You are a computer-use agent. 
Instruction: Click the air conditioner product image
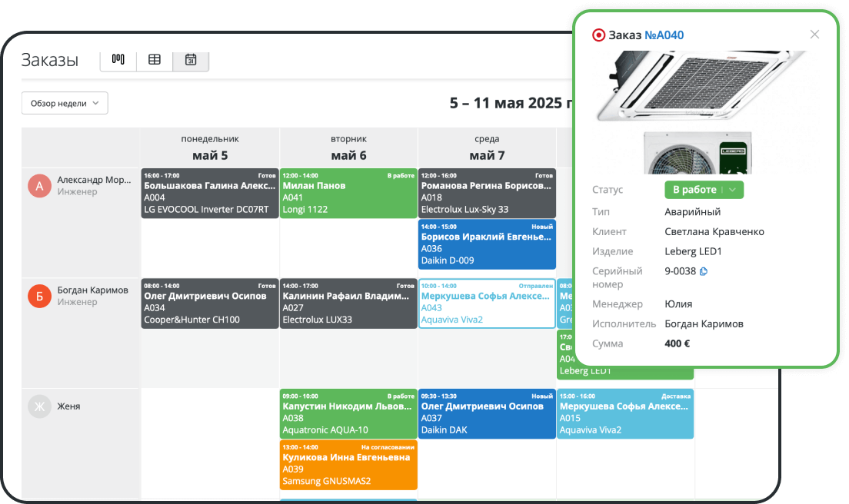[700, 88]
